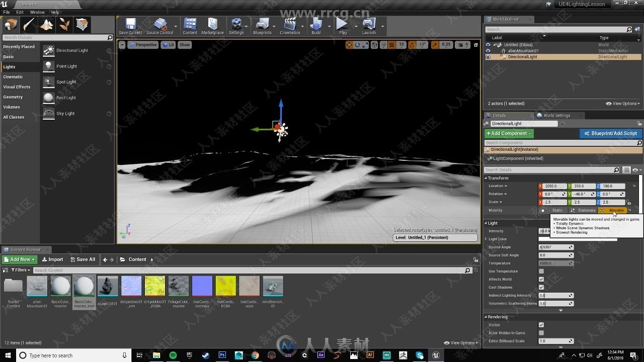Select the Foliage mode leaf icon
This screenshot has height=362, width=644.
click(x=65, y=25)
